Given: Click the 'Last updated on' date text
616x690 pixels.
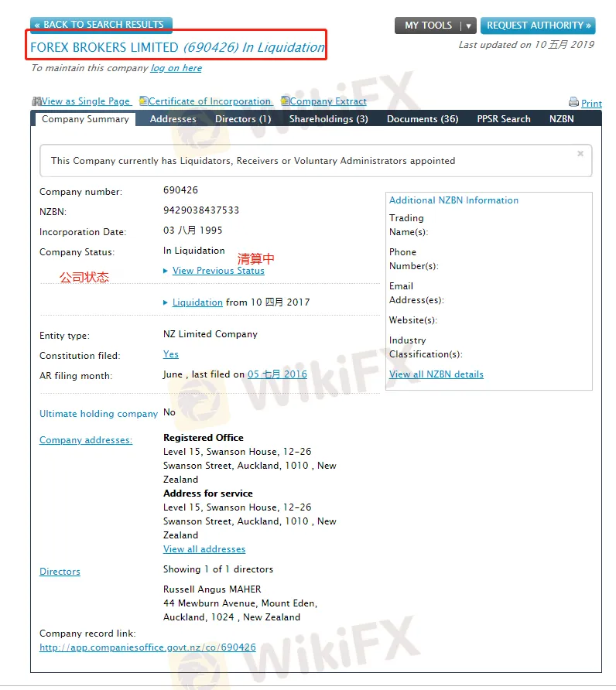Looking at the screenshot, I should point(526,45).
